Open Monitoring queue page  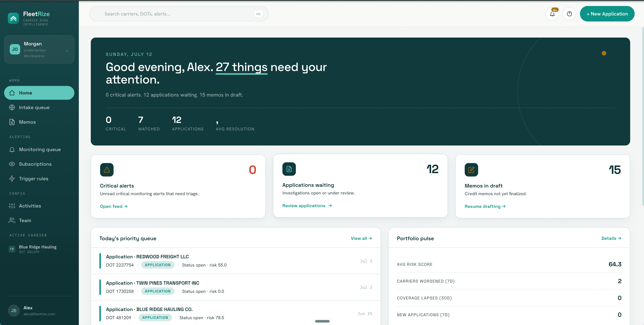(39, 149)
